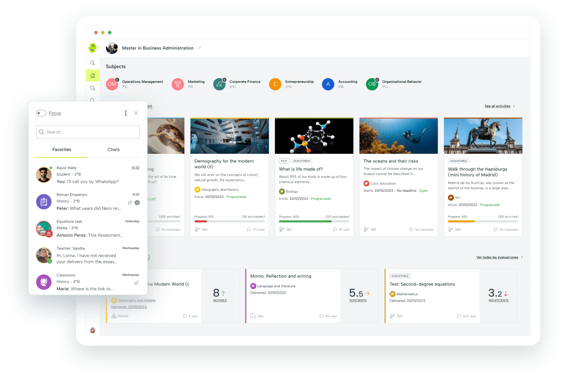Click the green app logo in the sidebar

click(92, 48)
